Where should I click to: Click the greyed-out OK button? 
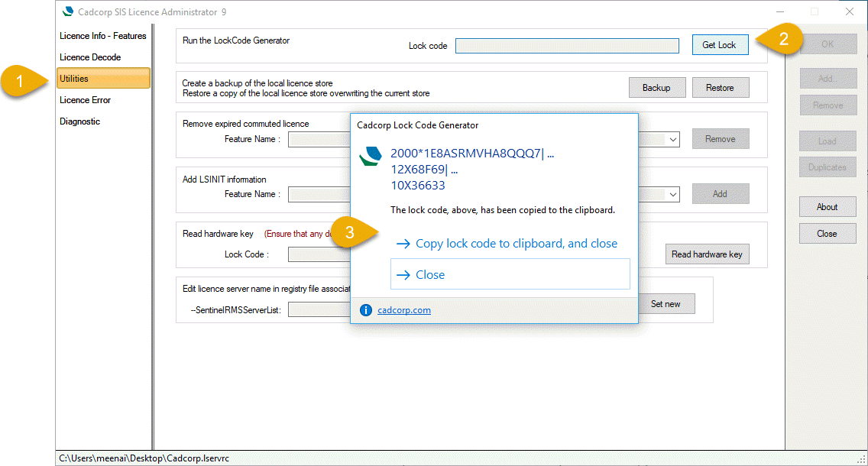(828, 44)
